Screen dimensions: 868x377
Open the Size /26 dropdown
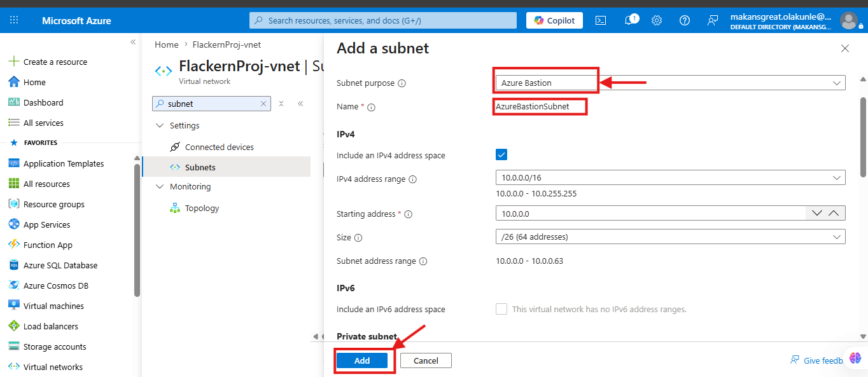point(670,236)
